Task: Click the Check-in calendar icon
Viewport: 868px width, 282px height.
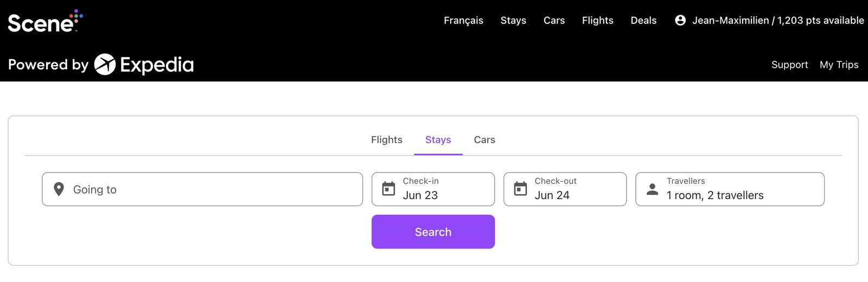Action: (388, 189)
